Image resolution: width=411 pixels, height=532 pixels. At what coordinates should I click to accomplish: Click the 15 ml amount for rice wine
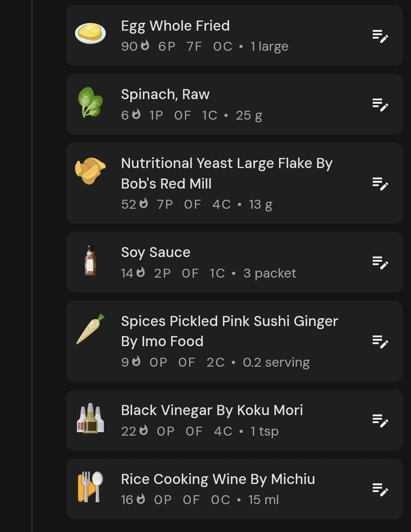pos(264,499)
